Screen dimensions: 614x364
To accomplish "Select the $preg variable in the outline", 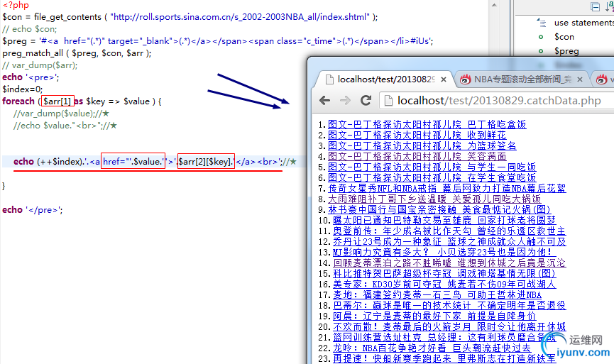I will click(x=566, y=51).
